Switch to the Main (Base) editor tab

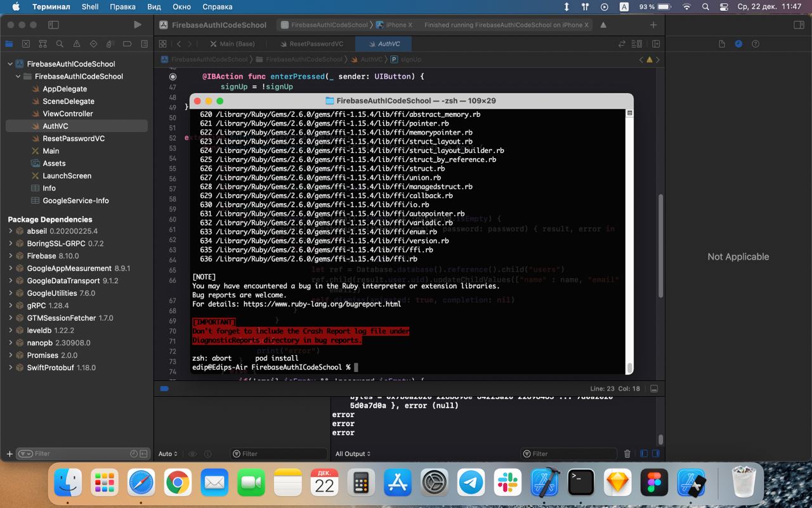[x=232, y=44]
